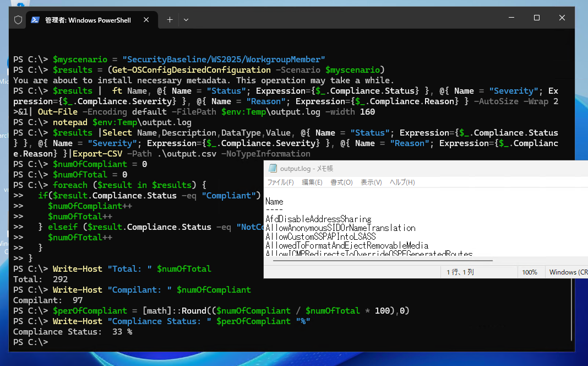
Task: Open the ファイル(F) menu in Notepad
Action: pos(281,182)
